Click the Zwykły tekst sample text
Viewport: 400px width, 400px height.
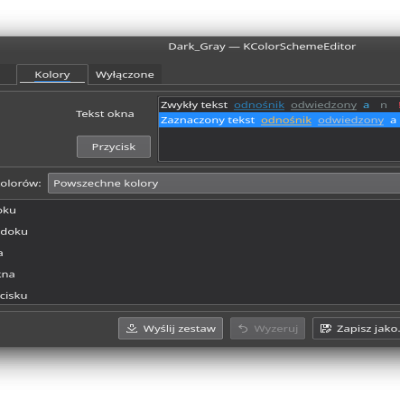[x=194, y=105]
